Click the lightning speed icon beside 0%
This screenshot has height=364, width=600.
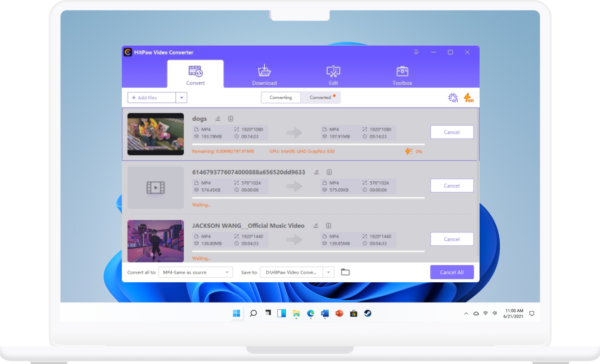click(x=409, y=151)
